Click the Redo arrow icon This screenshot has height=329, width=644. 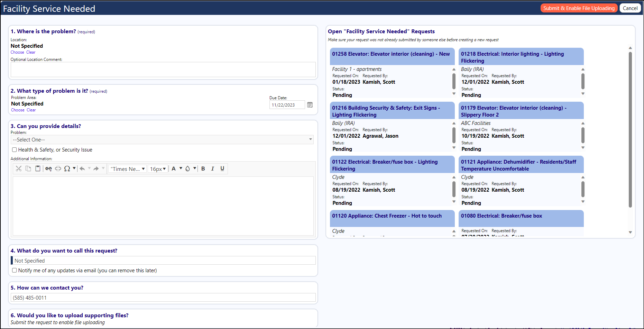96,168
